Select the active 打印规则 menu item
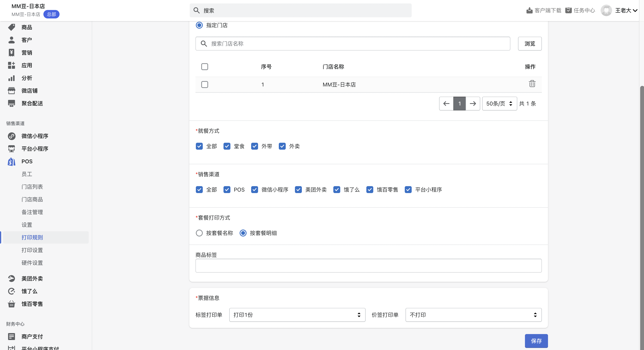The height and width of the screenshot is (350, 644). [x=46, y=237]
